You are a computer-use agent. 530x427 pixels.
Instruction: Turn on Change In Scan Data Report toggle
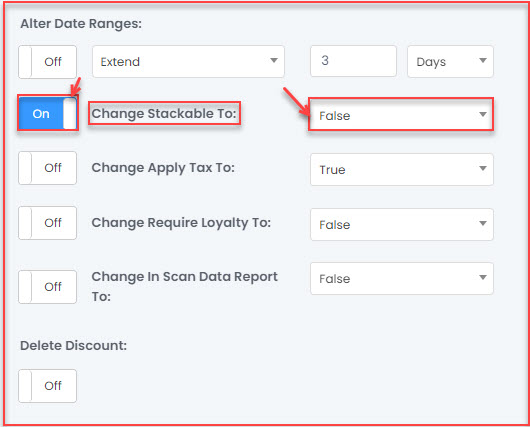coord(47,287)
